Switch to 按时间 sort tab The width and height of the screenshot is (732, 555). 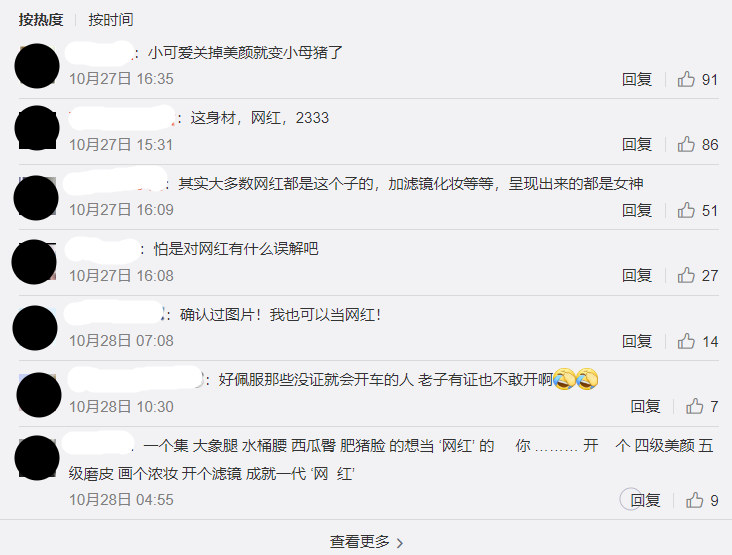pos(111,20)
